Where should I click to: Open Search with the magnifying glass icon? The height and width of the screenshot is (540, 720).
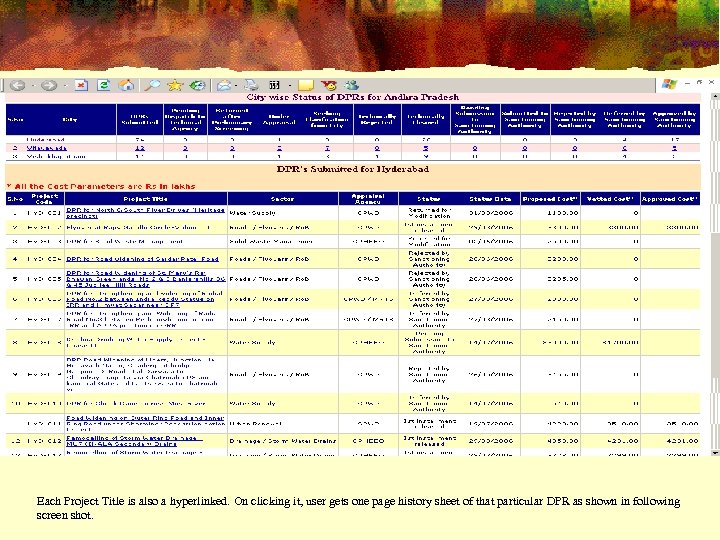(152, 85)
